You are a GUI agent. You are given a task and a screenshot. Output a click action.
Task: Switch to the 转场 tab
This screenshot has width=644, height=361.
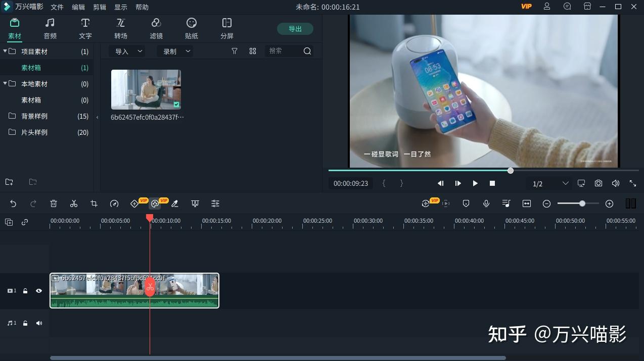pos(121,29)
